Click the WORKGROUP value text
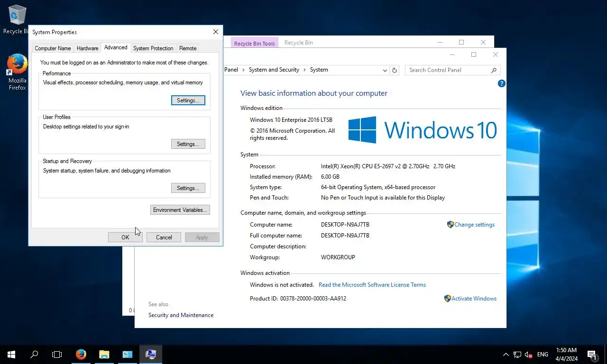This screenshot has width=607, height=364. click(338, 257)
